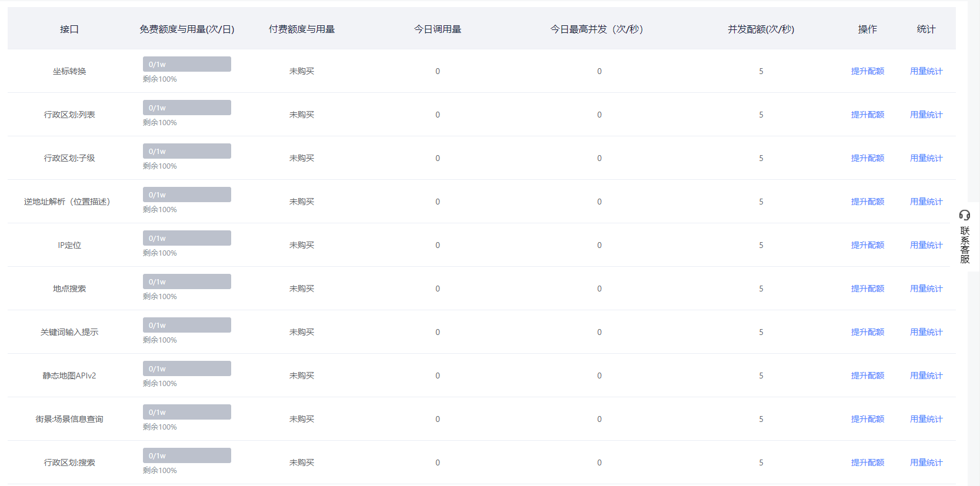Click 提升配额 for 静态地图APIv2 row

868,376
